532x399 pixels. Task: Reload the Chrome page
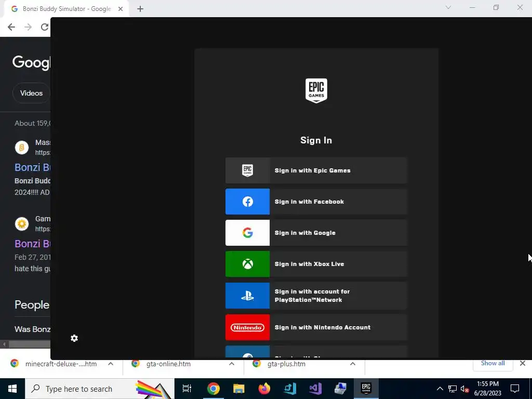click(x=45, y=27)
